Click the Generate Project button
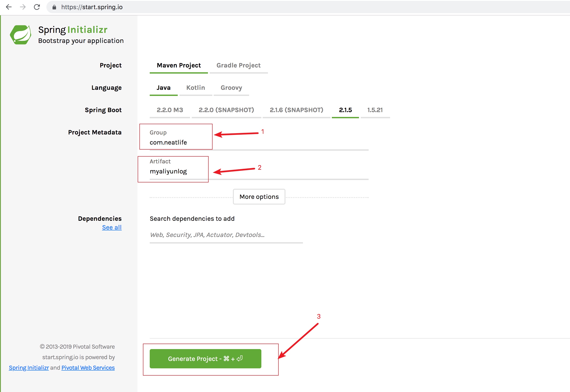Image resolution: width=570 pixels, height=392 pixels. (x=206, y=359)
